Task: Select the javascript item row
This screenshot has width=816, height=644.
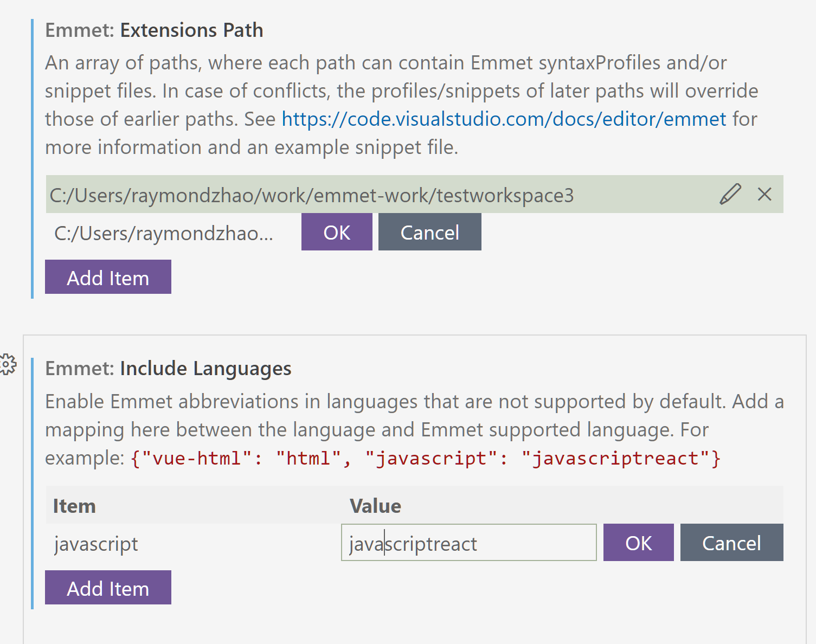Action: pyautogui.click(x=96, y=544)
